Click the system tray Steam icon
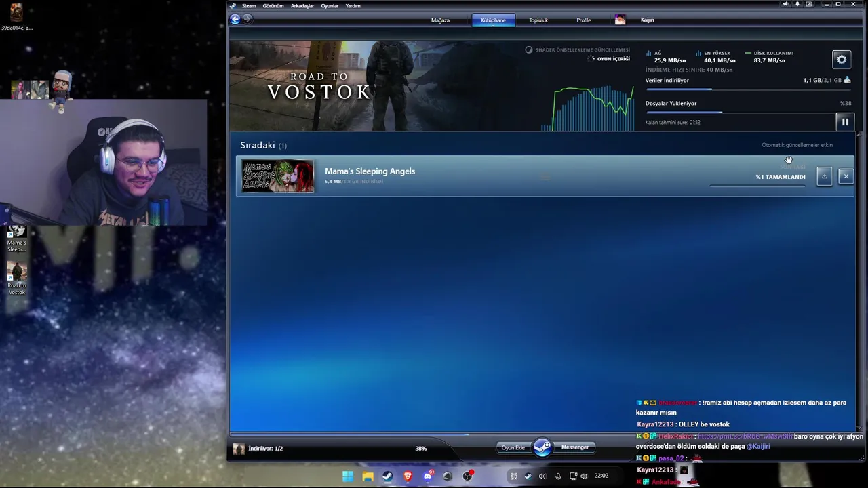 click(528, 476)
